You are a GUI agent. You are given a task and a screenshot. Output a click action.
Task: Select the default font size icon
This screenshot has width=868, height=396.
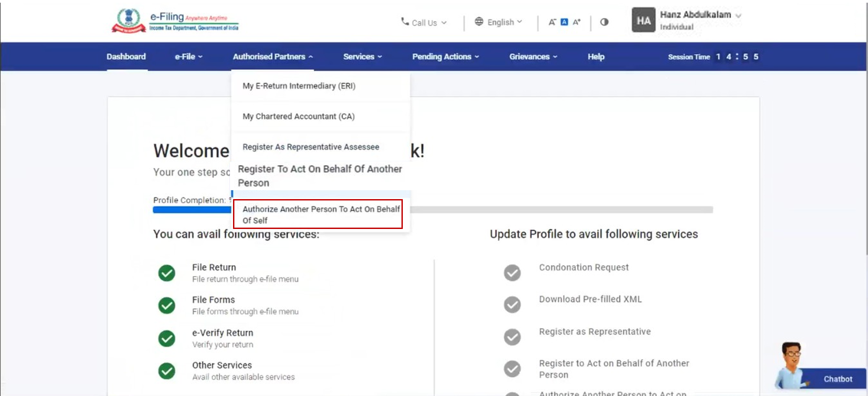(564, 22)
